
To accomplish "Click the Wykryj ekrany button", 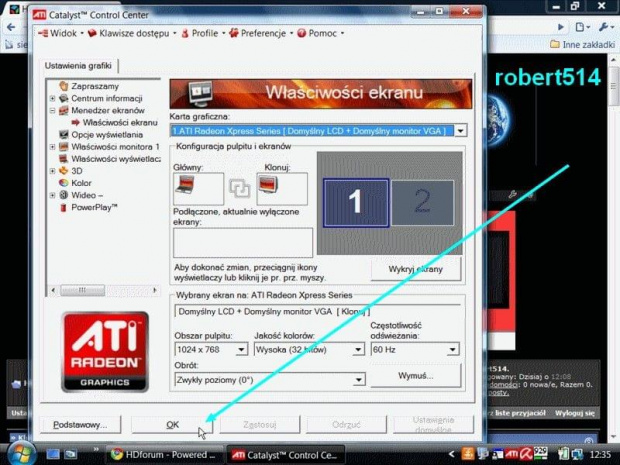I will pyautogui.click(x=416, y=269).
